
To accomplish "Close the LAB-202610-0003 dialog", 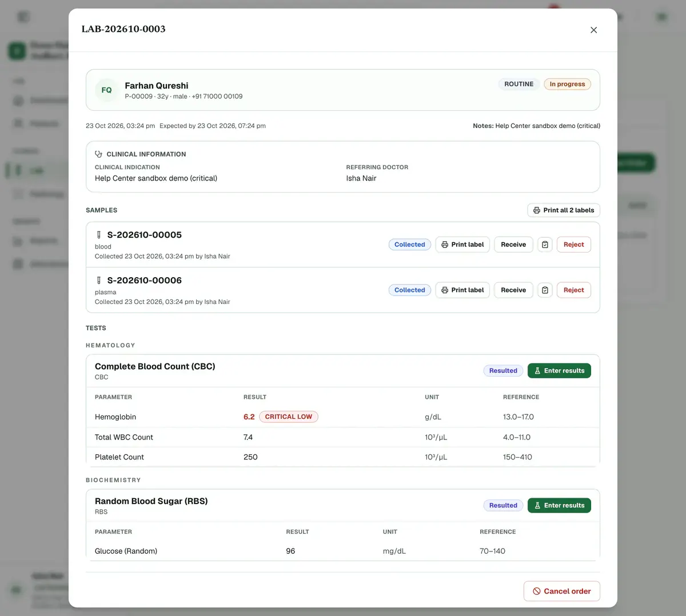I will [x=593, y=30].
